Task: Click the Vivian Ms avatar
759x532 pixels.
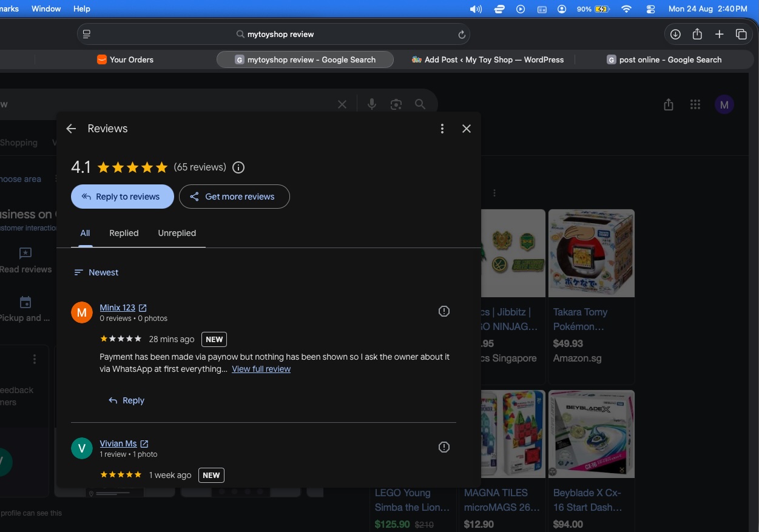Action: coord(82,448)
